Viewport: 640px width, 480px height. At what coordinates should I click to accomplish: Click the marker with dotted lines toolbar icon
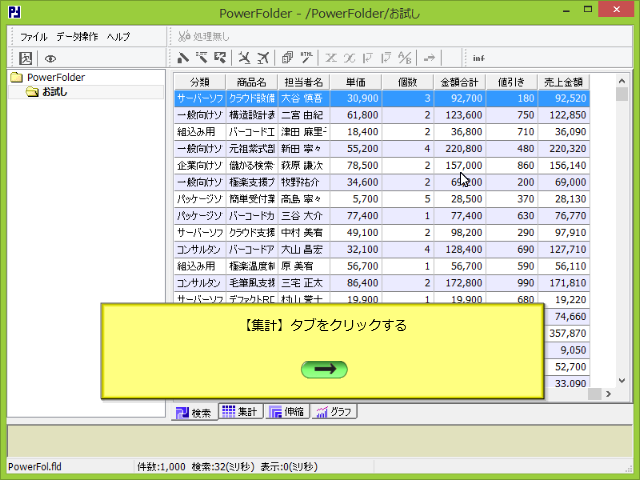[202, 58]
